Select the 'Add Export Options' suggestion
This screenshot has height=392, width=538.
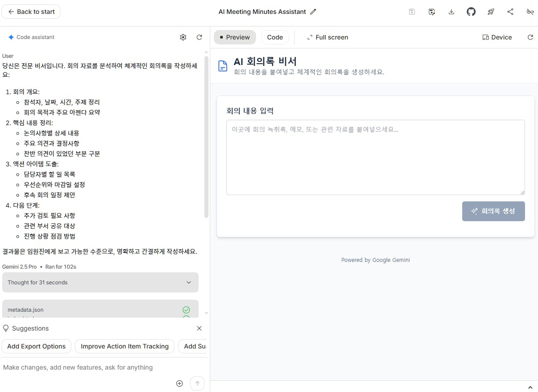point(36,346)
